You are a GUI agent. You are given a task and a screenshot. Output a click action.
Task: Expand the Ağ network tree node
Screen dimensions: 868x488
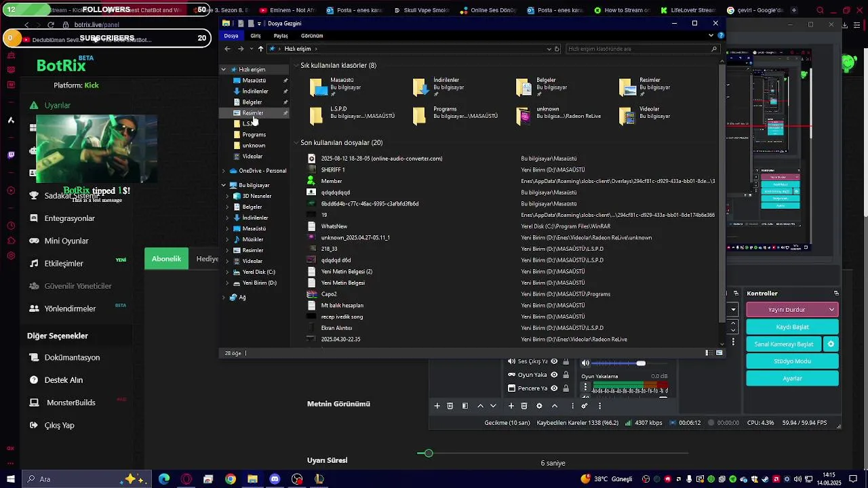[x=223, y=298]
